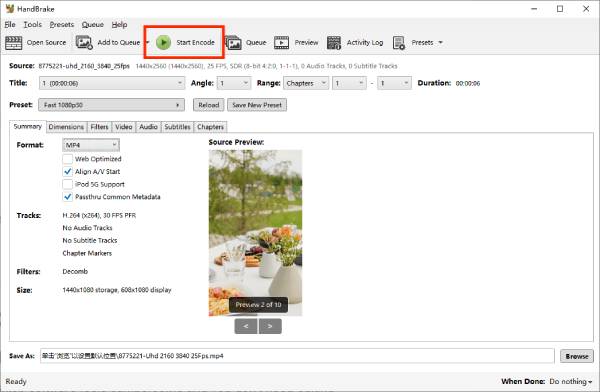Open the Fast 1080p30 preset selector
600x392 pixels.
111,105
